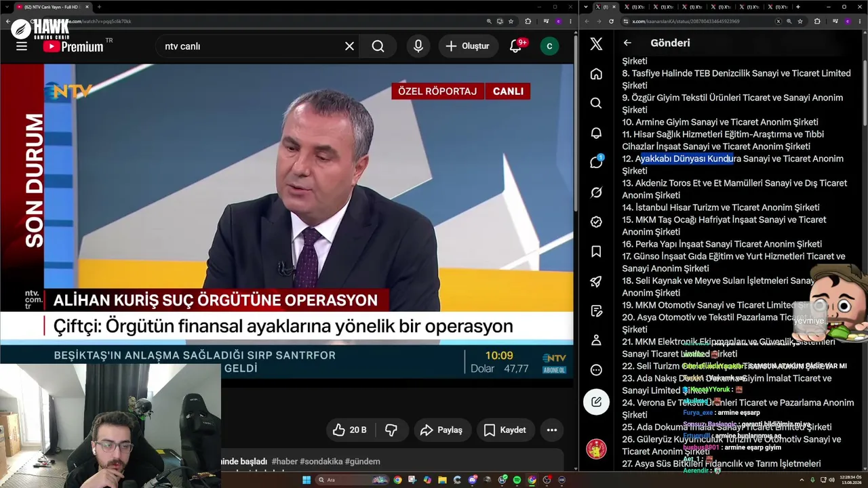Open the taskbar clock and date
Viewport: 868px width, 488px height.
[x=852, y=480]
